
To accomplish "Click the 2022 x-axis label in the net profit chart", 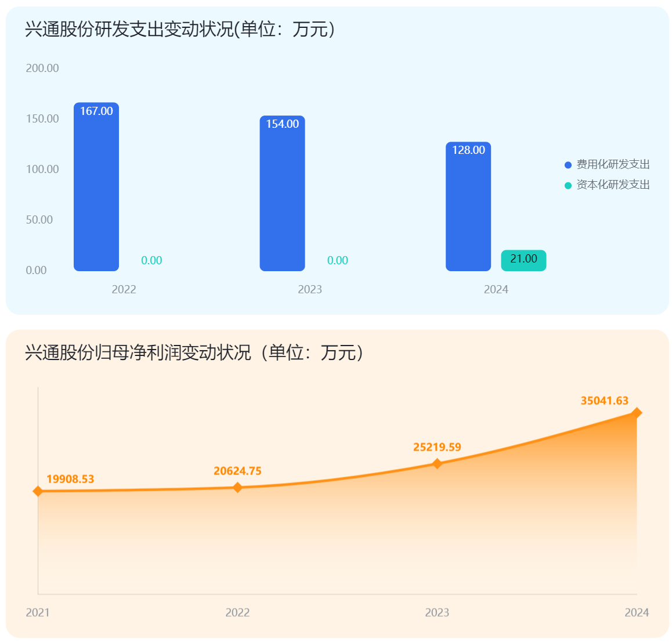I will pos(237,612).
